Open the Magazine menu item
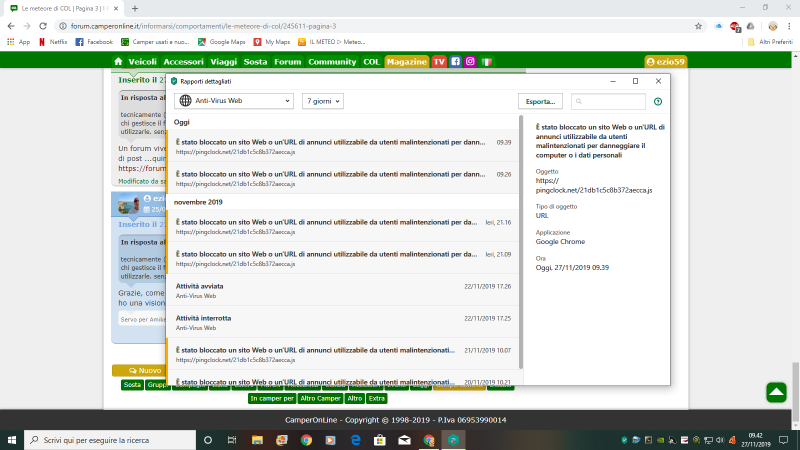The image size is (800, 450). click(x=406, y=62)
